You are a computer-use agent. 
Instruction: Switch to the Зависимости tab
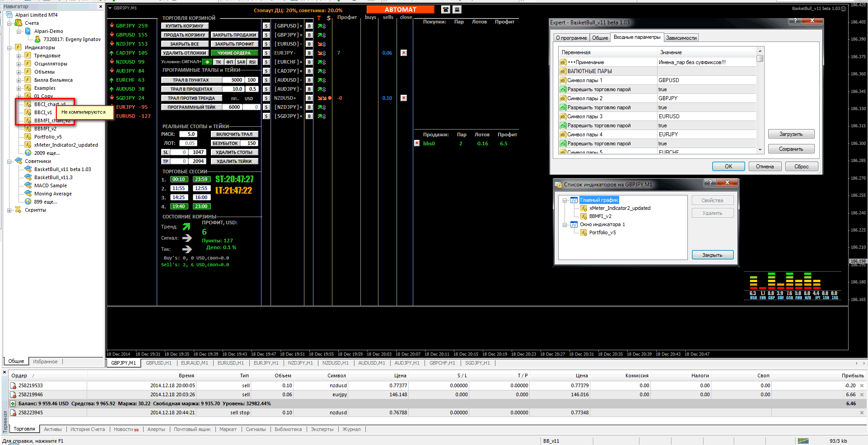(681, 38)
